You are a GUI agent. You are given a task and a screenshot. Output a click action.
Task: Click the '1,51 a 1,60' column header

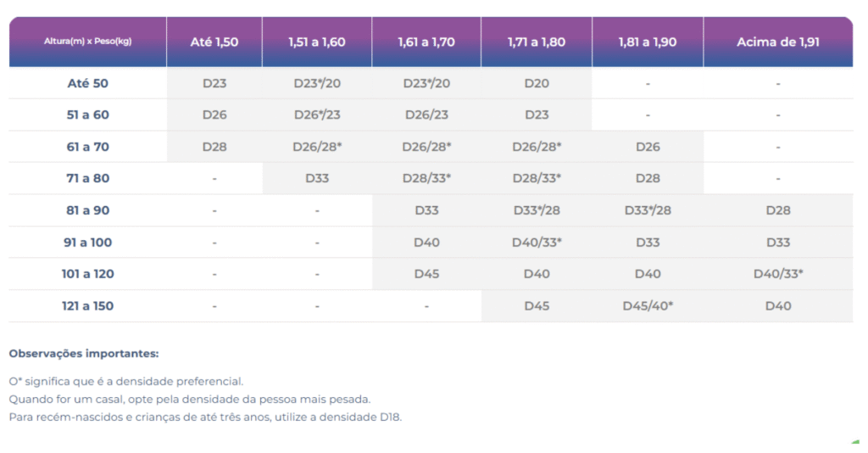316,42
